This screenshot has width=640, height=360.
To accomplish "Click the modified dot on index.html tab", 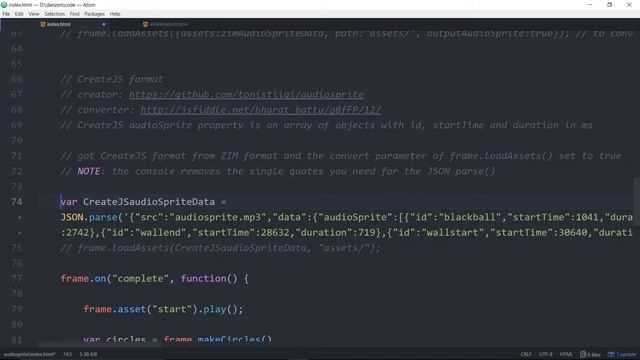I will click(104, 24).
